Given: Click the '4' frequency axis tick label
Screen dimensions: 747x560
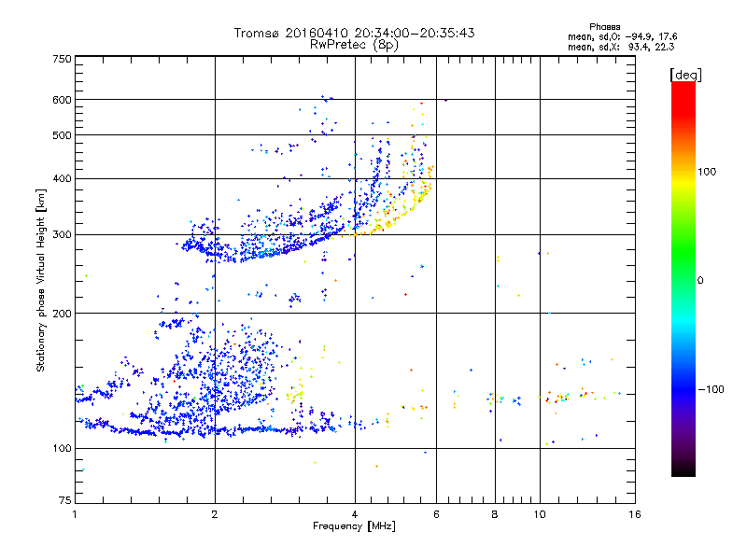Looking at the screenshot, I should (355, 514).
